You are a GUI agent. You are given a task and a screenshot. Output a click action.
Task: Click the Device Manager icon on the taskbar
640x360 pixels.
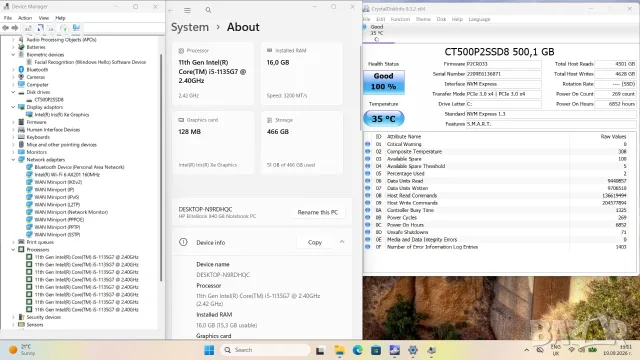click(431, 350)
